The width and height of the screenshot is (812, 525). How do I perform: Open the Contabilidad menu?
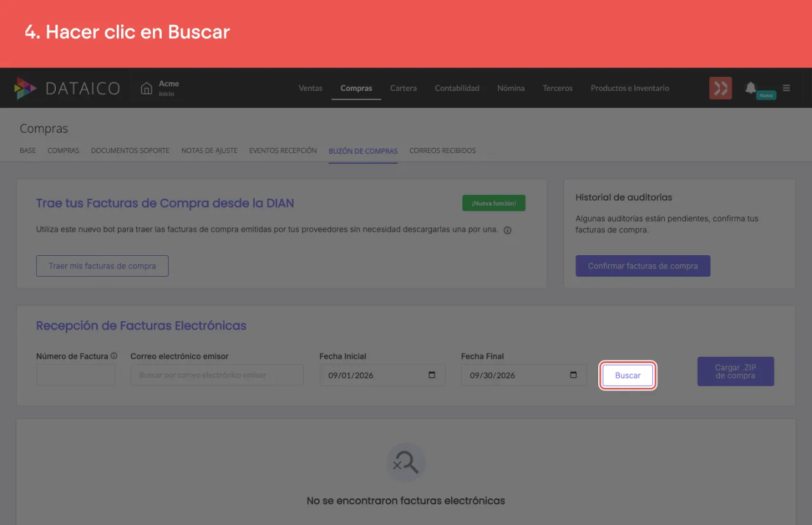click(457, 88)
